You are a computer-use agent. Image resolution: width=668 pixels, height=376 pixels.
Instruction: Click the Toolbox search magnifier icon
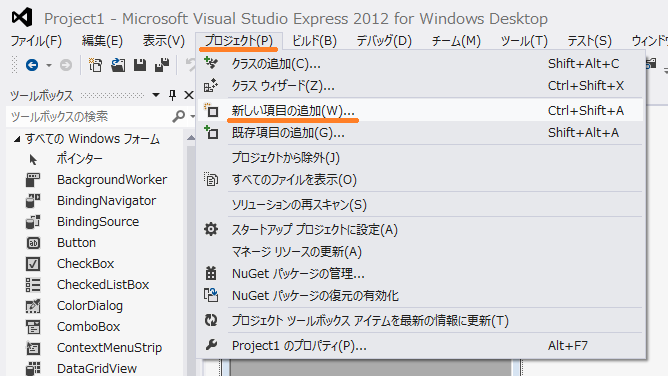179,116
